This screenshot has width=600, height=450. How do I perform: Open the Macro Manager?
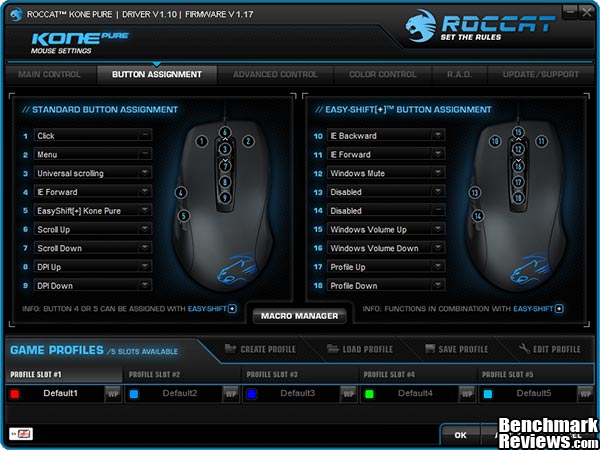pos(300,316)
